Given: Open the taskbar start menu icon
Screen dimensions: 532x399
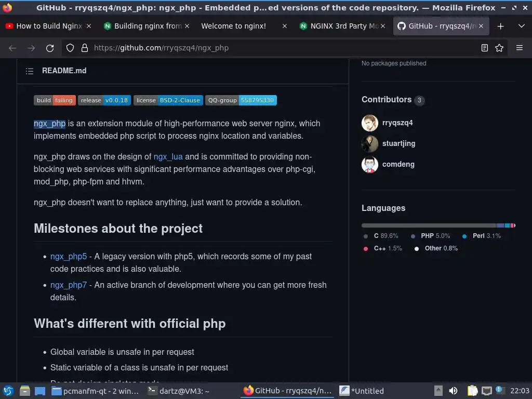Looking at the screenshot, I should point(8,391).
